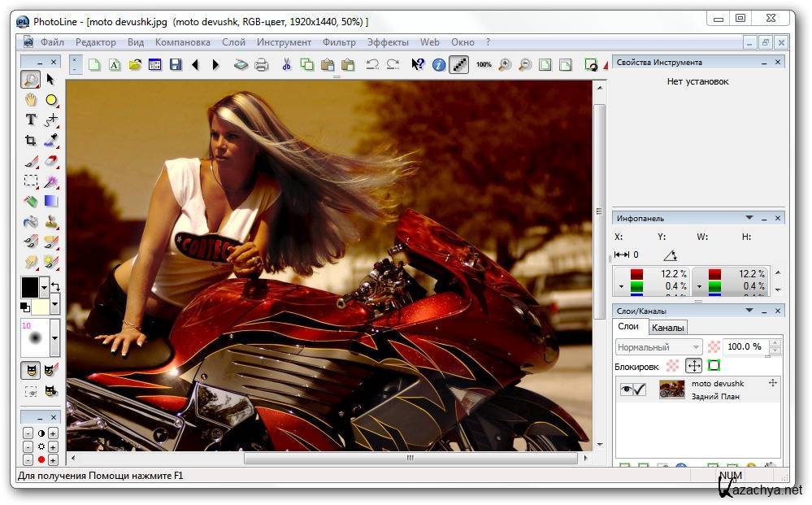
Task: Open the brush preset dropdown arrow
Action: (x=54, y=337)
